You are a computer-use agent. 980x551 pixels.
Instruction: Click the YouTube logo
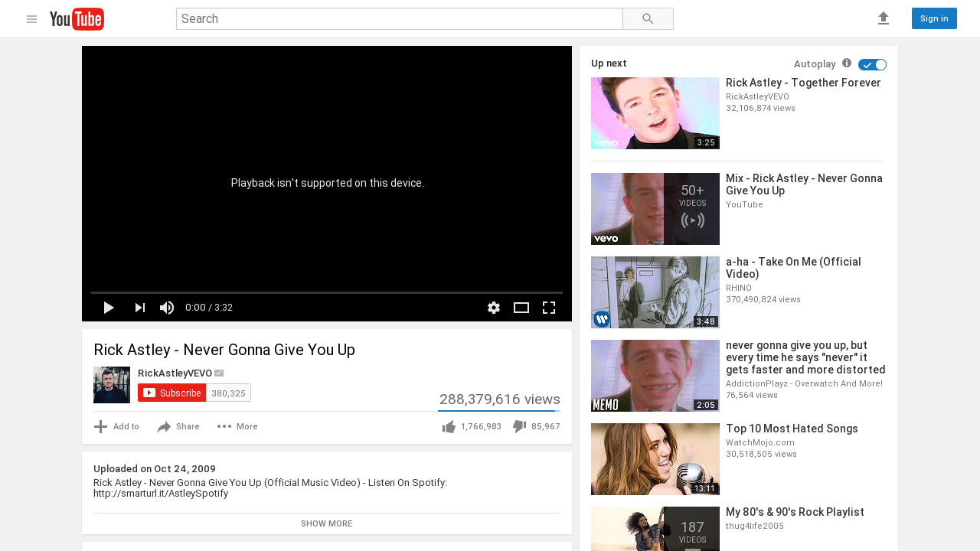tap(77, 19)
